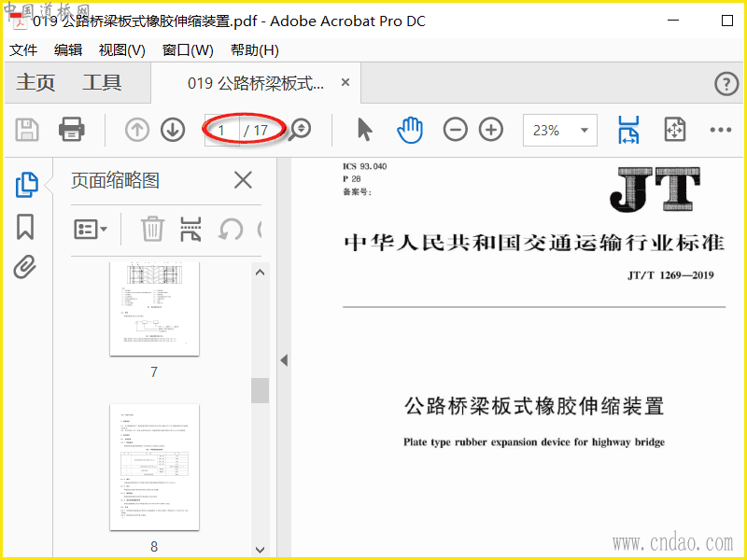
Task: Click the thumbnails scrollbar handle
Action: click(261, 390)
